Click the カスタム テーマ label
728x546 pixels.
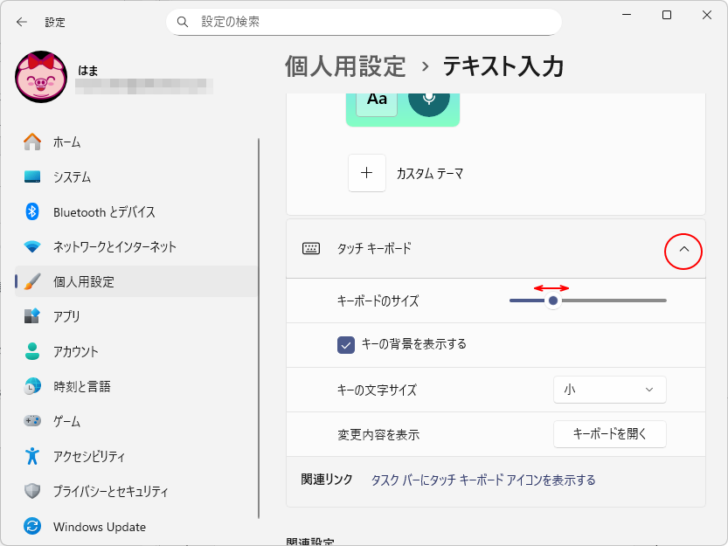[x=430, y=174]
